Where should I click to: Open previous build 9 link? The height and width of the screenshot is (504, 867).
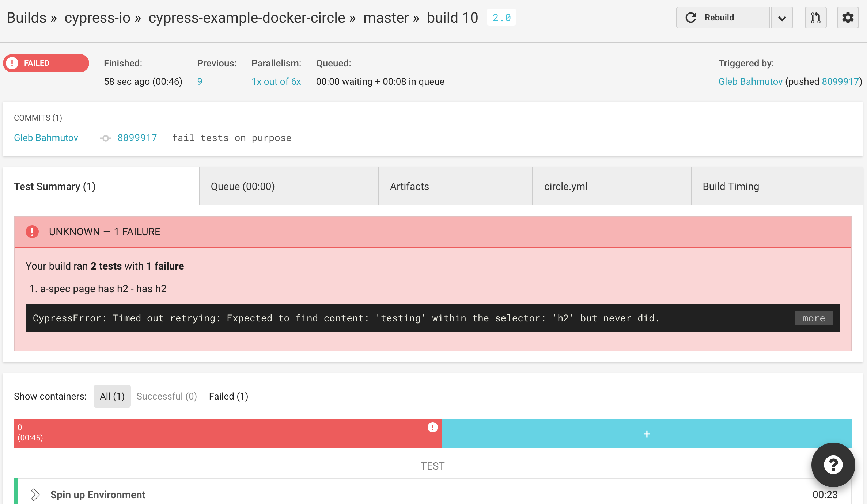pos(200,81)
